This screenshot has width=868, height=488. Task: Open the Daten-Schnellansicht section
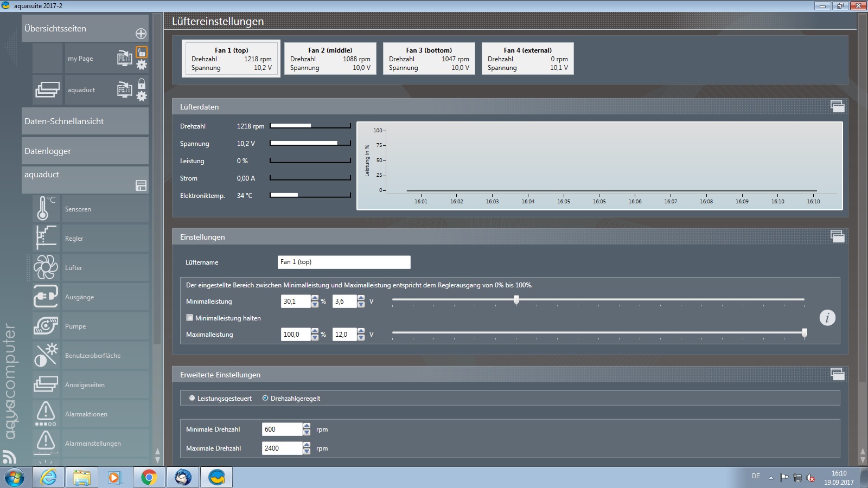tap(85, 121)
